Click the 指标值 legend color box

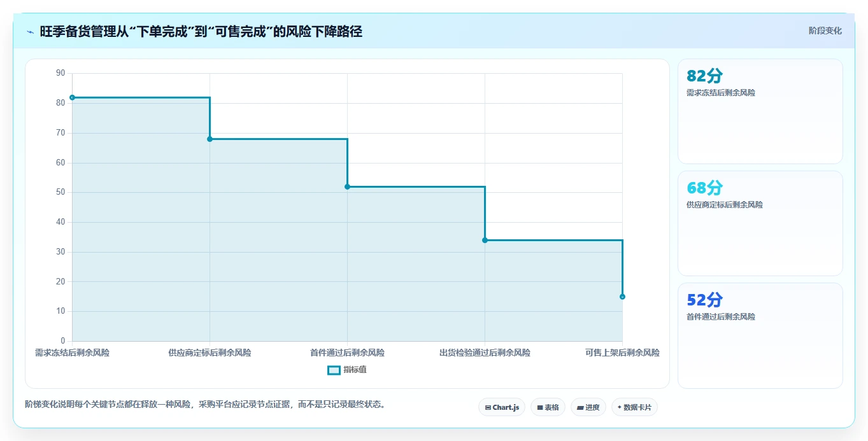pos(334,370)
